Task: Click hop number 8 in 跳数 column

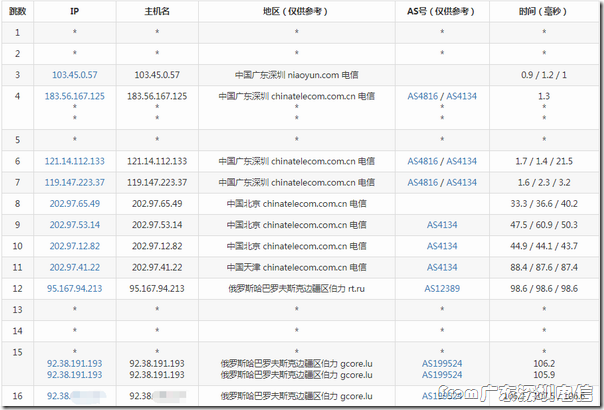Action: (17, 203)
